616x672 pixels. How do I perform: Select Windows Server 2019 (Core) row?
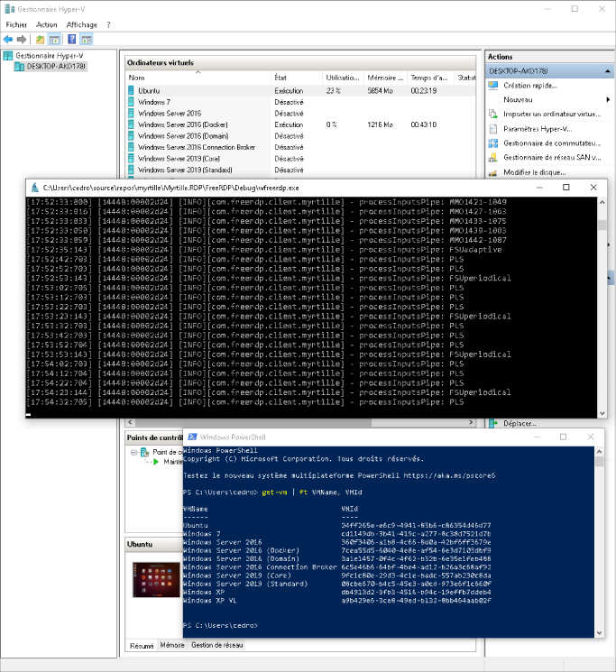pos(301,159)
